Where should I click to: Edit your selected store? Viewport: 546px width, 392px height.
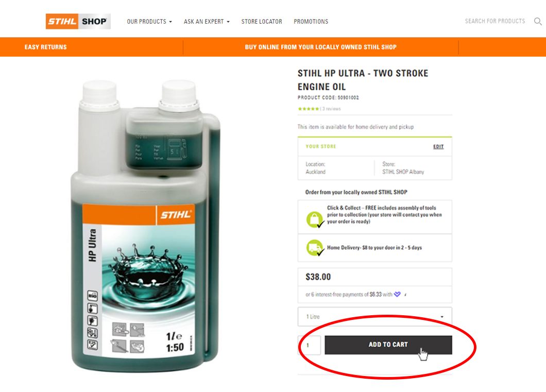(438, 147)
